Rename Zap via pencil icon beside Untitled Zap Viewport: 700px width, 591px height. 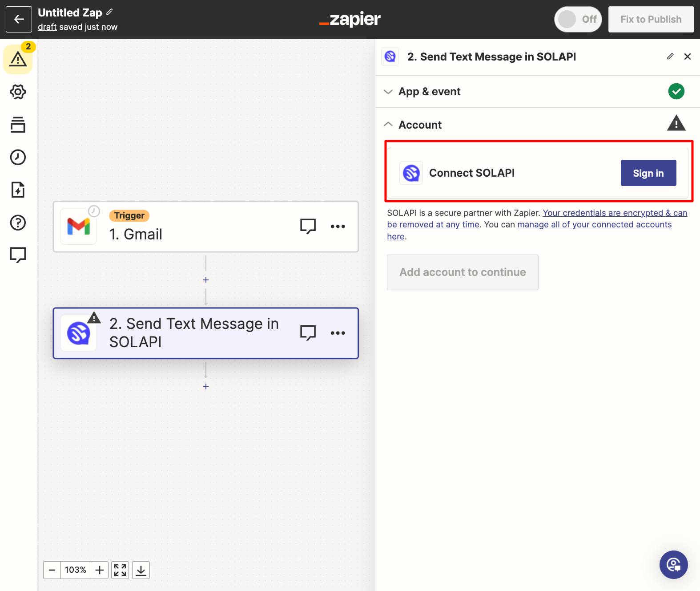click(110, 12)
